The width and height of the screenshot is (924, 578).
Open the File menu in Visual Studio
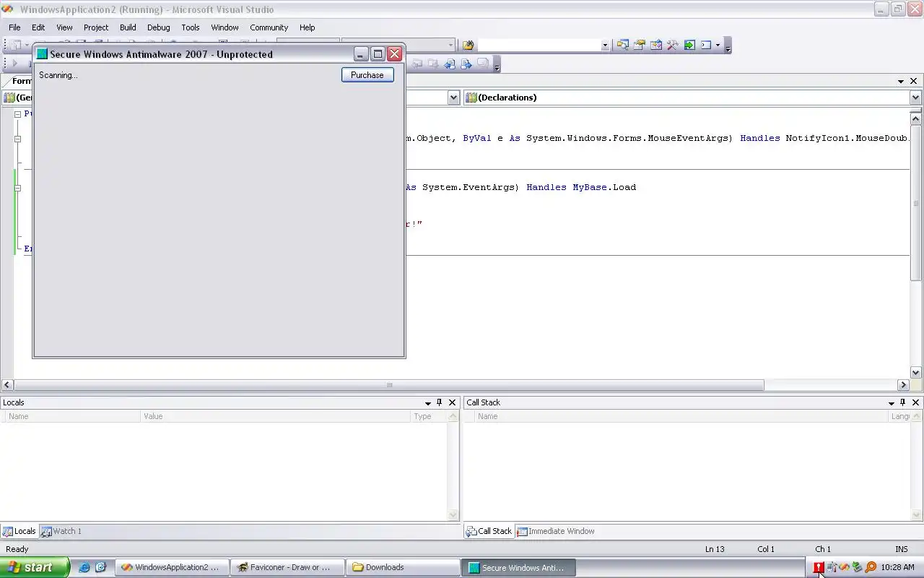[14, 27]
